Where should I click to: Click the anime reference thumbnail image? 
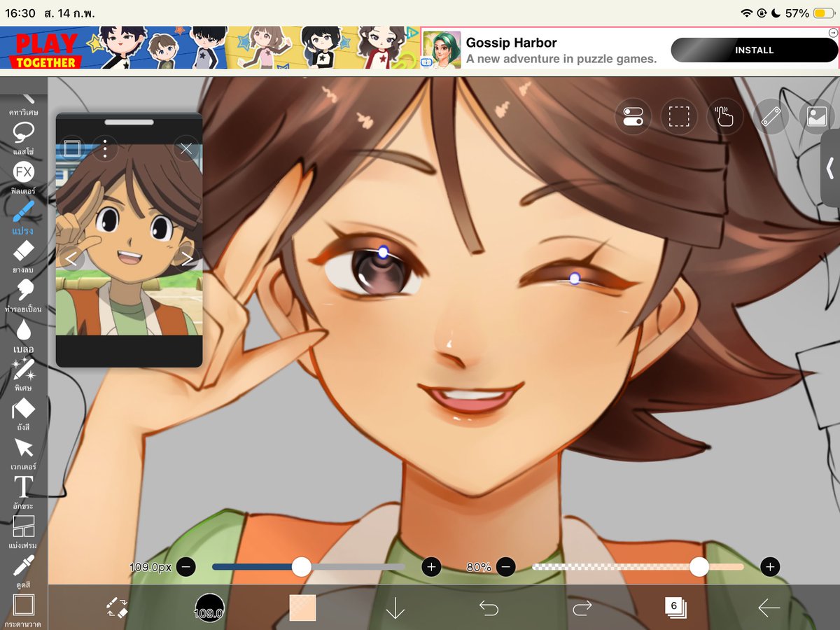click(129, 239)
